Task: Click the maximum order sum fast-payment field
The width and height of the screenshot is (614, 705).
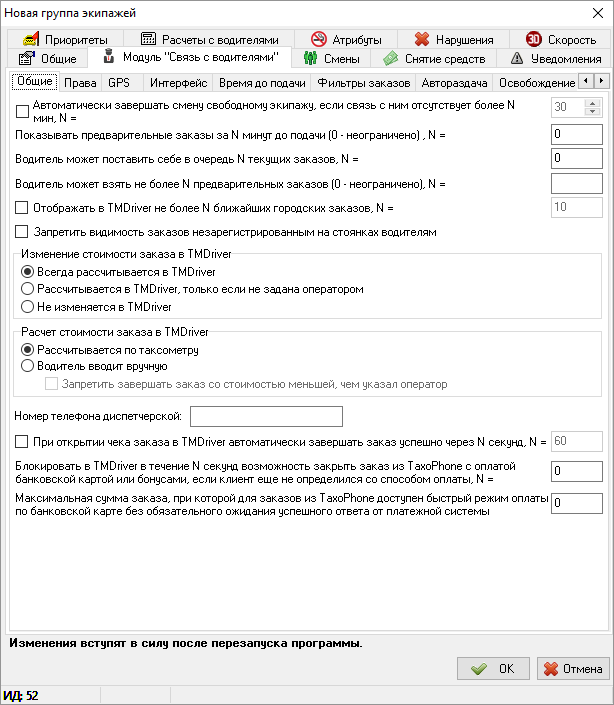Action: [x=577, y=503]
